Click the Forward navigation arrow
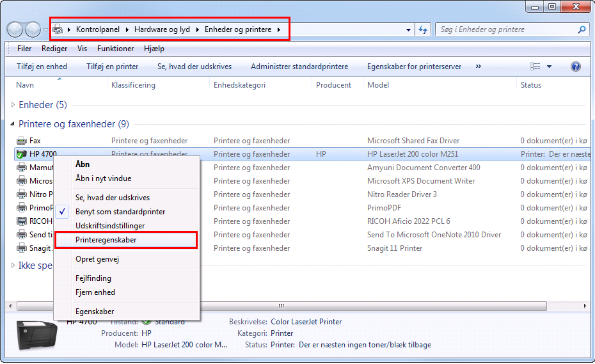 pyautogui.click(x=33, y=29)
